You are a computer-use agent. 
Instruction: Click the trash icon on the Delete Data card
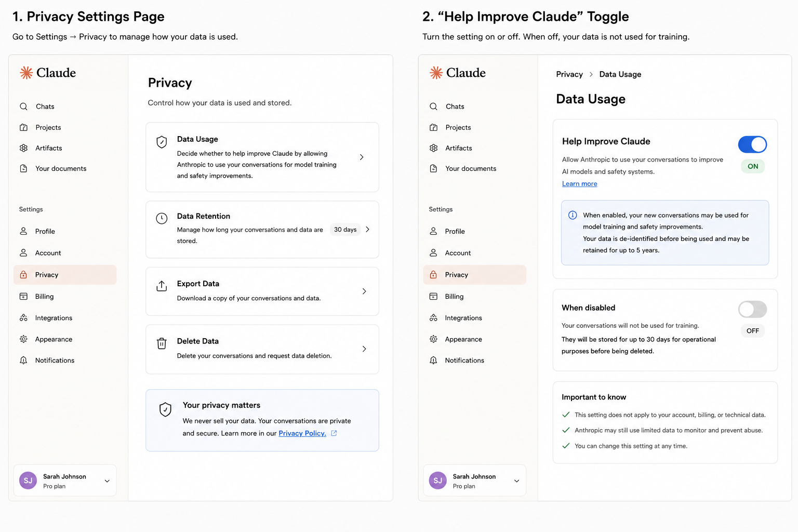point(162,343)
